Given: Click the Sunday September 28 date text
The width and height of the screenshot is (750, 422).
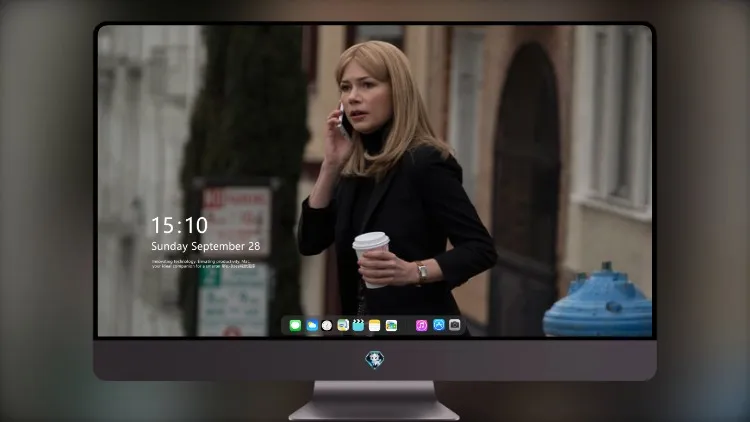Looking at the screenshot, I should 206,246.
